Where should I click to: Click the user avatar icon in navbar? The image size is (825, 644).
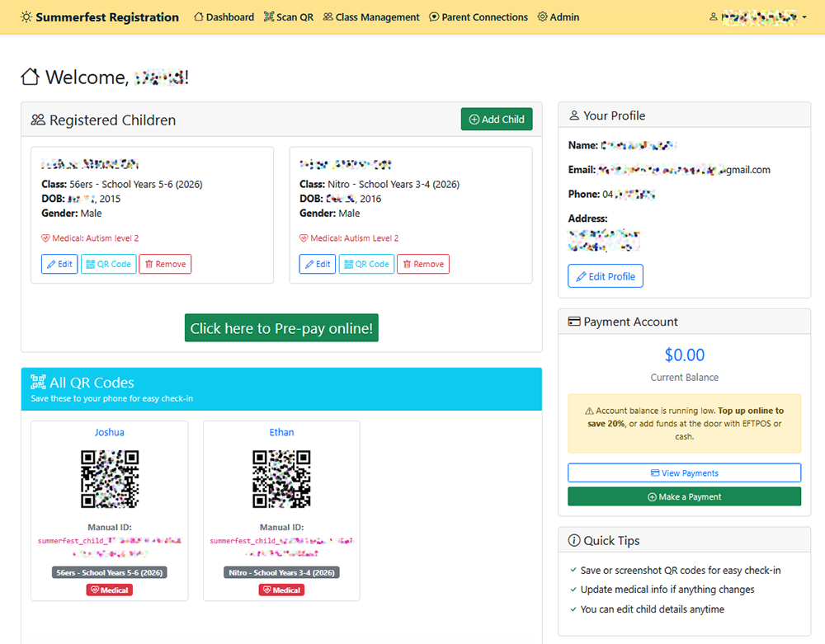714,16
